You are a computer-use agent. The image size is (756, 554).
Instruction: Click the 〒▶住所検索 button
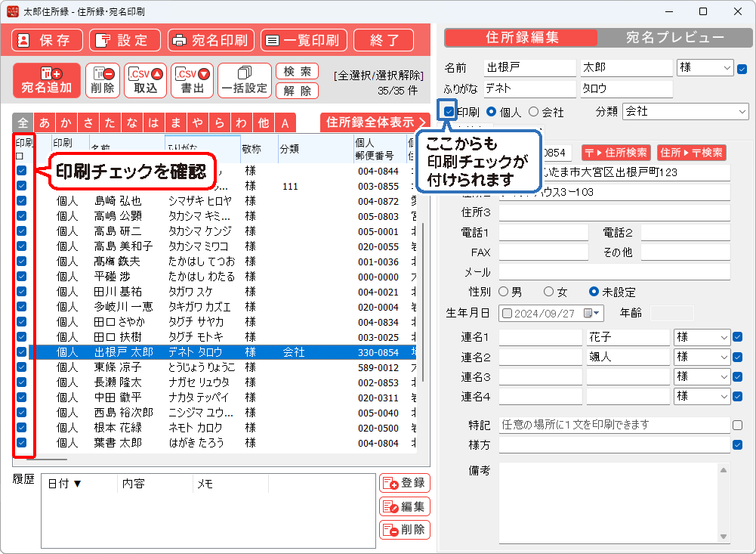tap(615, 153)
